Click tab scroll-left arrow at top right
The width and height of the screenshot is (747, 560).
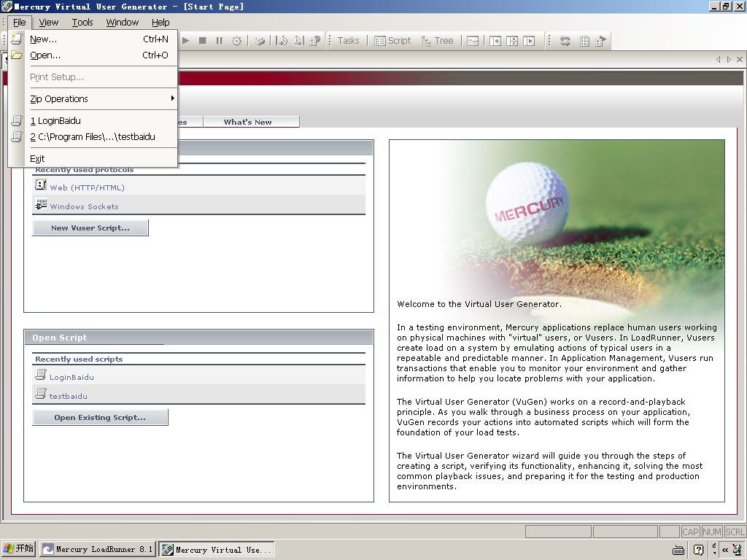pyautogui.click(x=719, y=60)
